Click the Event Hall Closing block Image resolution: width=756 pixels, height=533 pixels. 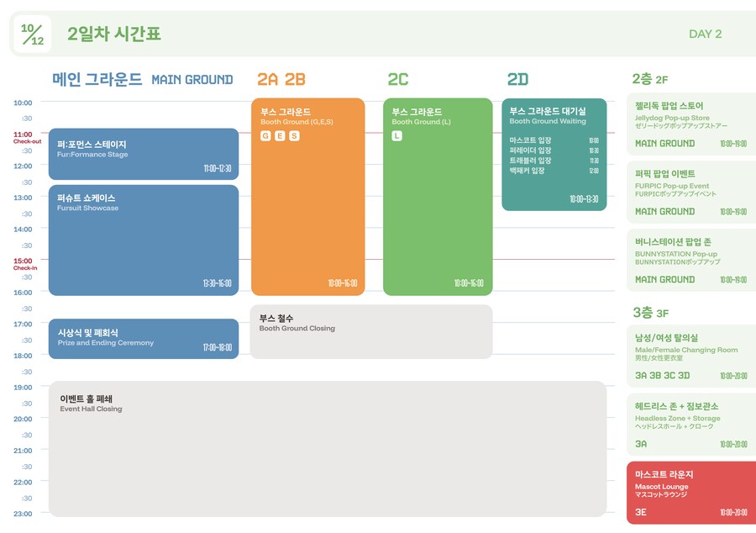tap(328, 449)
